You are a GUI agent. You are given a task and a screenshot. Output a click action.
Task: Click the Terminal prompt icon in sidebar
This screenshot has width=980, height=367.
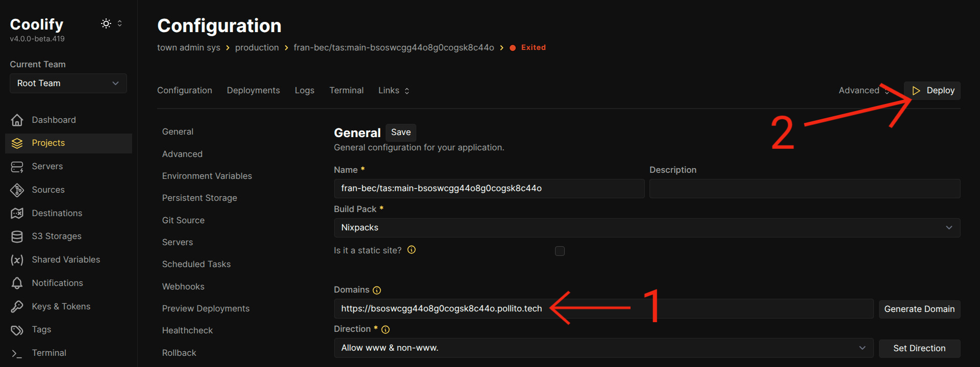pyautogui.click(x=17, y=353)
